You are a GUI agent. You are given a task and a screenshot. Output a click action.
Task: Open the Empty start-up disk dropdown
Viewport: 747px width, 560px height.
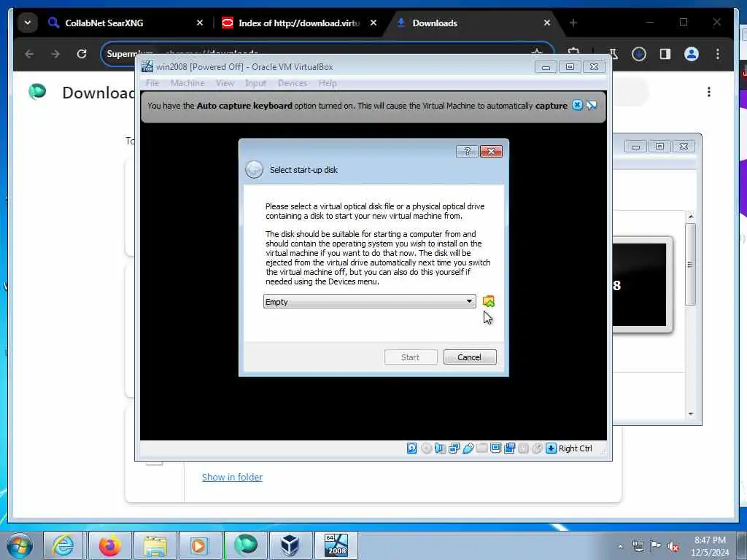[369, 301]
